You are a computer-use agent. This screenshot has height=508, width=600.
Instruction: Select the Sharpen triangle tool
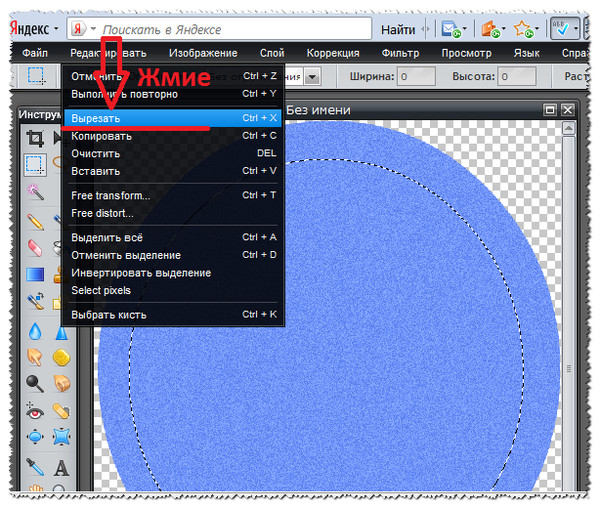click(x=61, y=332)
